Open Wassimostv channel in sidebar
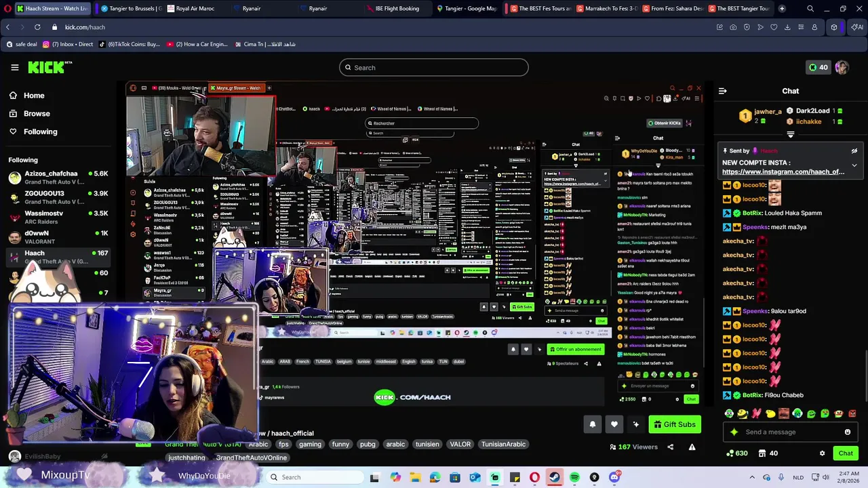The height and width of the screenshot is (488, 868). [58, 217]
